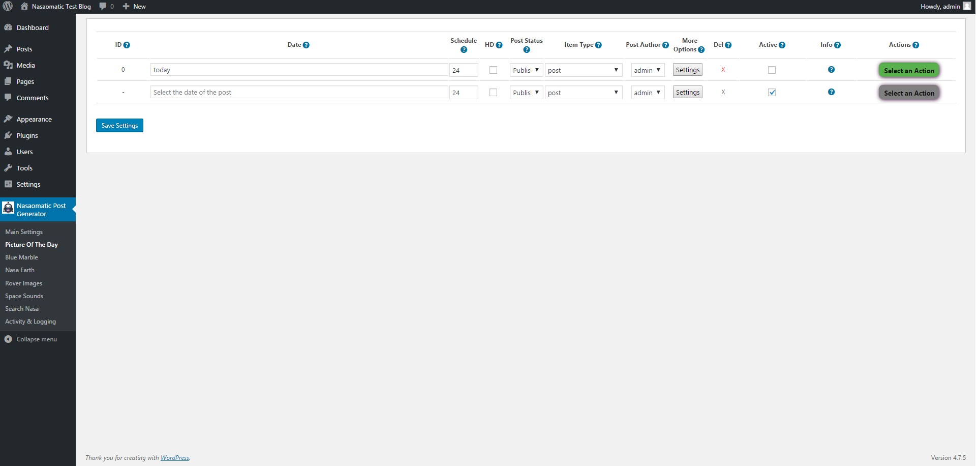Click the Save Settings button
The height and width of the screenshot is (466, 980).
[x=119, y=126]
